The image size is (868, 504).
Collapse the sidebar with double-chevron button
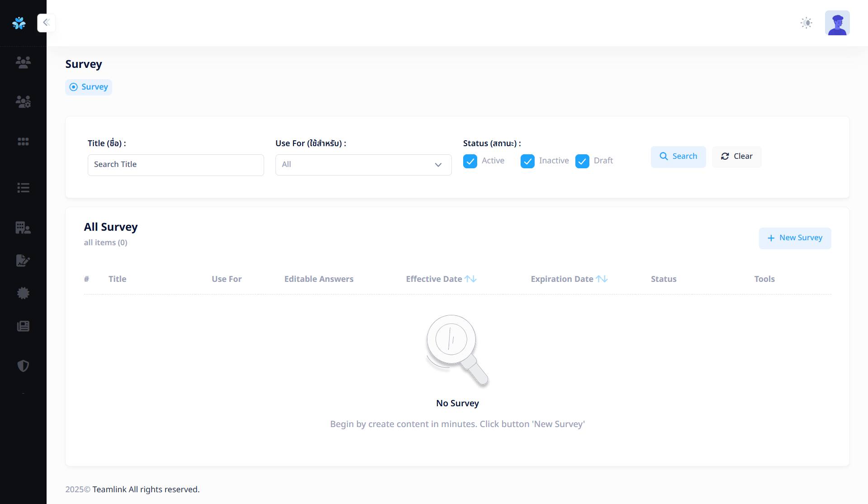tap(46, 23)
